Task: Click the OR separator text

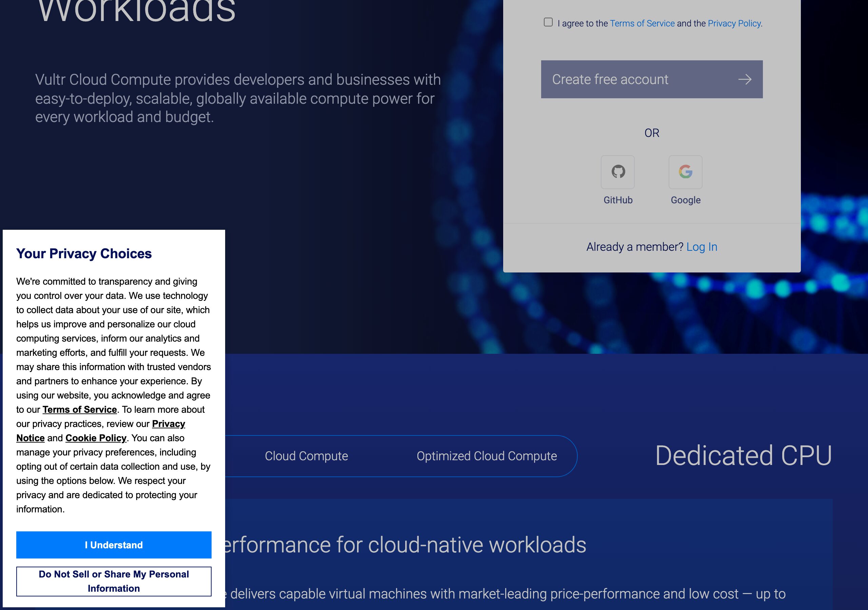Action: point(652,133)
